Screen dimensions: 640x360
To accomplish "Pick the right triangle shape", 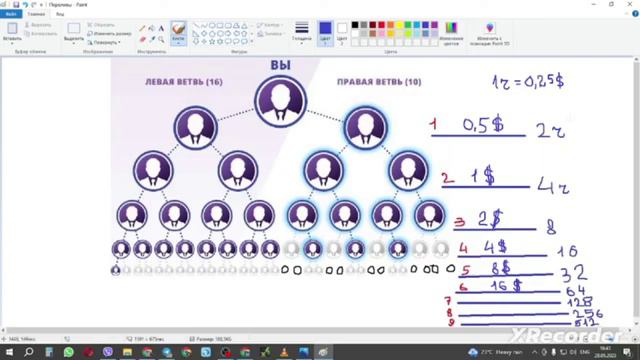I will coord(196,33).
